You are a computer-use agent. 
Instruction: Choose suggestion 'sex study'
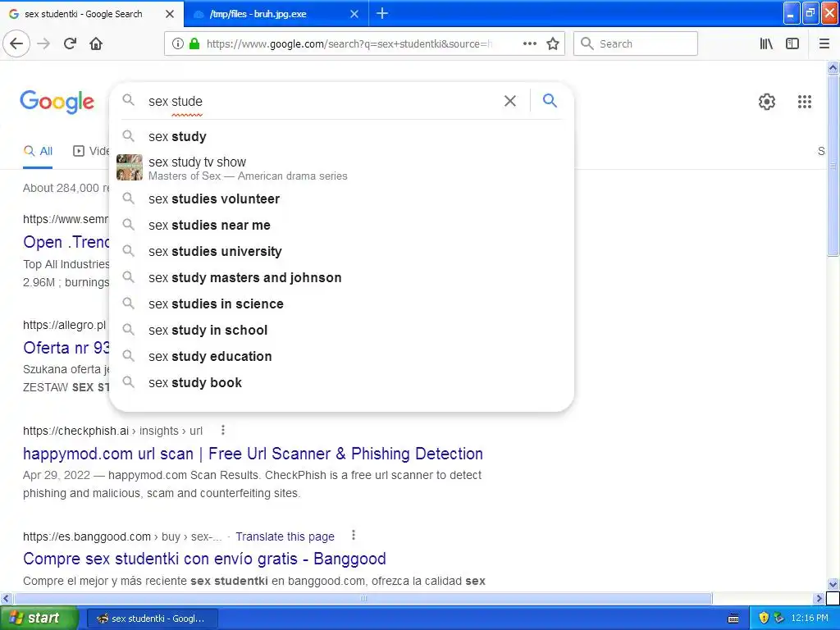pyautogui.click(x=341, y=137)
